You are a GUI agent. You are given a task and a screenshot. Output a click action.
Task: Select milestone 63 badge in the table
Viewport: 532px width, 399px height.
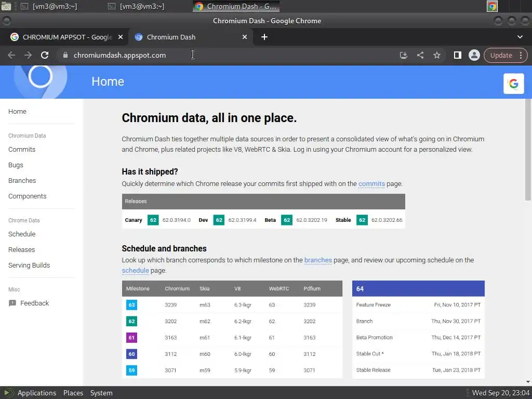click(131, 304)
